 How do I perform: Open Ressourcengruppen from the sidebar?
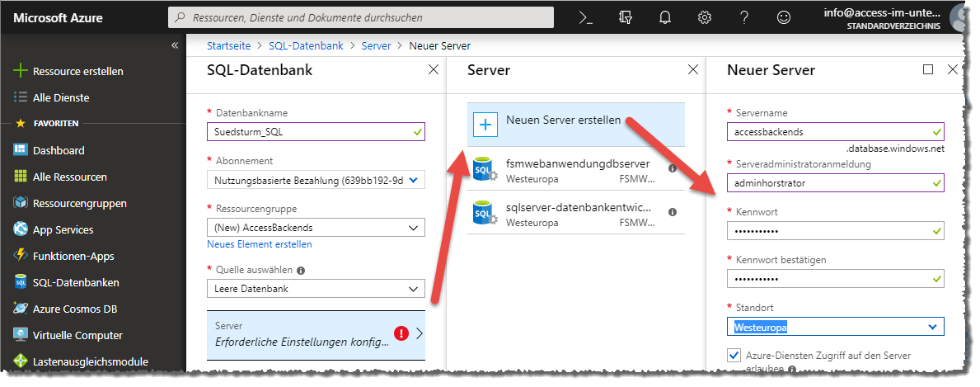click(80, 203)
